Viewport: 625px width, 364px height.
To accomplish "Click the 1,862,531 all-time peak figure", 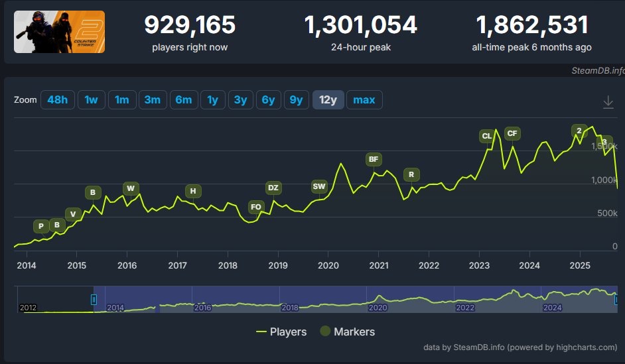I will click(x=531, y=25).
